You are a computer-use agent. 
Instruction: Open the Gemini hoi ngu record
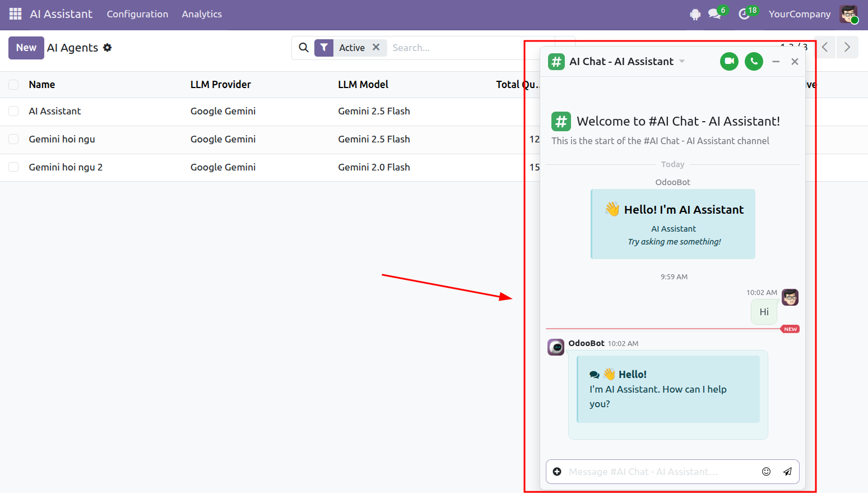[62, 139]
